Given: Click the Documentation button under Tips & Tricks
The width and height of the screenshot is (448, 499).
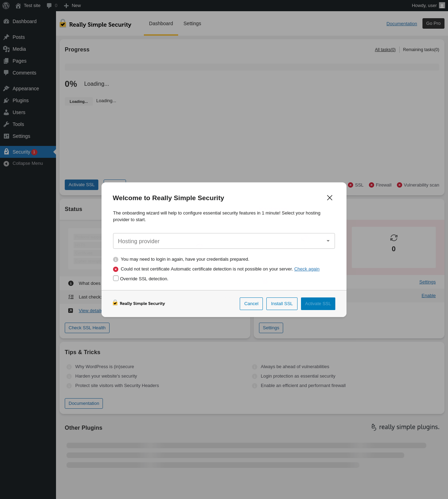Looking at the screenshot, I should coord(84,403).
